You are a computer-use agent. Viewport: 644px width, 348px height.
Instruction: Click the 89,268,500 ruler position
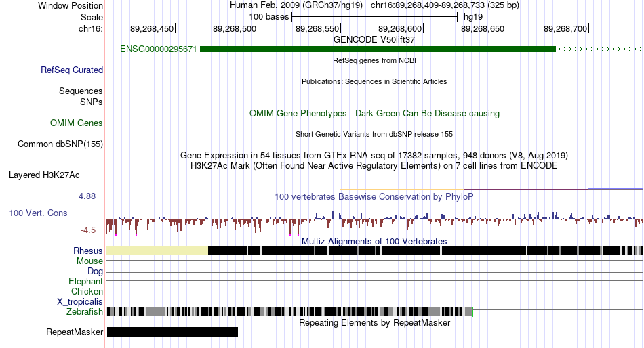point(235,28)
